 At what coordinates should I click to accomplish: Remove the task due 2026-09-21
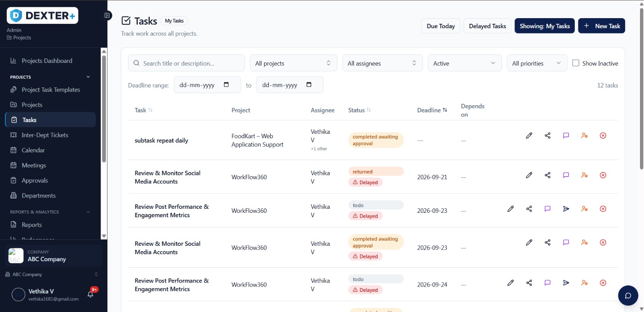point(603,175)
